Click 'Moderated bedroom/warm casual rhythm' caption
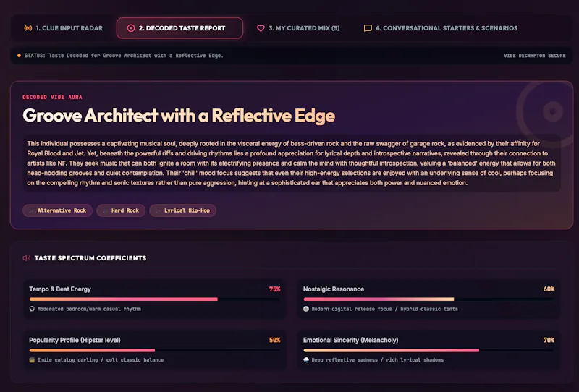The width and height of the screenshot is (579, 392). tap(89, 309)
